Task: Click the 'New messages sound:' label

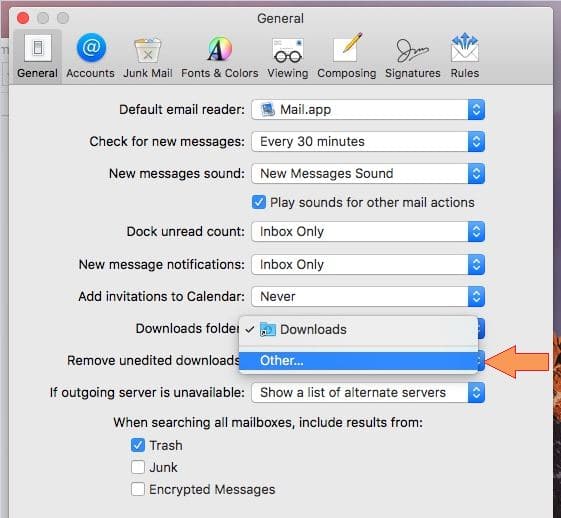Action: (x=177, y=174)
